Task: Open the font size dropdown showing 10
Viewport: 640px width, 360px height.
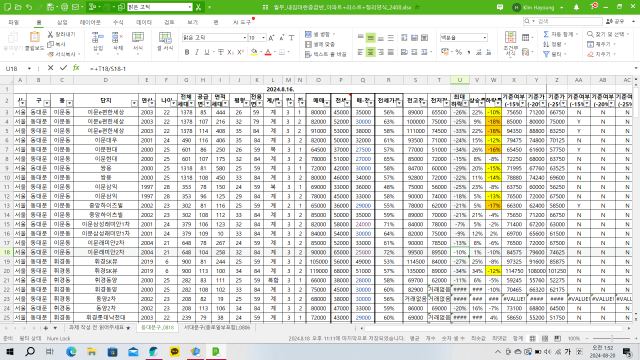Action: 263,38
